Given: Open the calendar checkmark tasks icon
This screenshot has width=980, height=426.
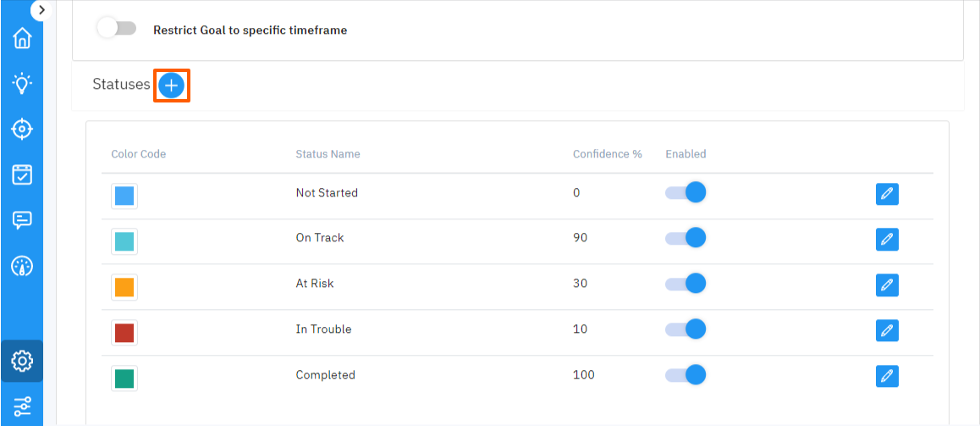Looking at the screenshot, I should (22, 174).
